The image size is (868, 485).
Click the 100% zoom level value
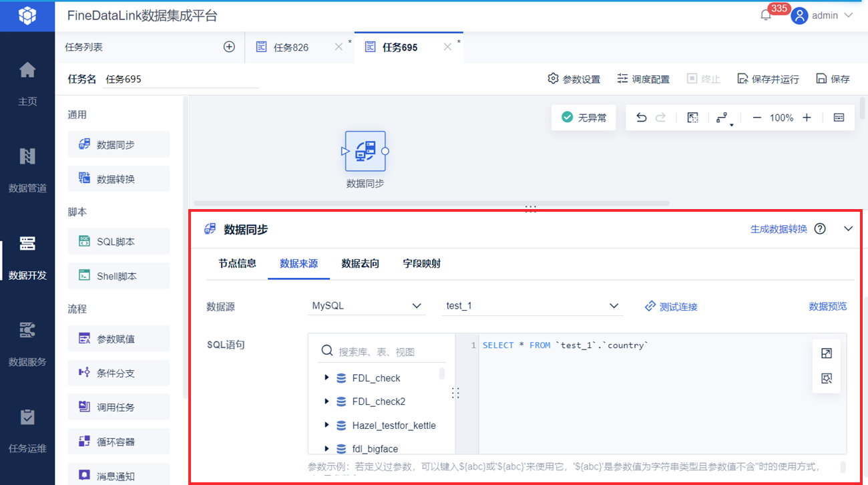pos(781,118)
